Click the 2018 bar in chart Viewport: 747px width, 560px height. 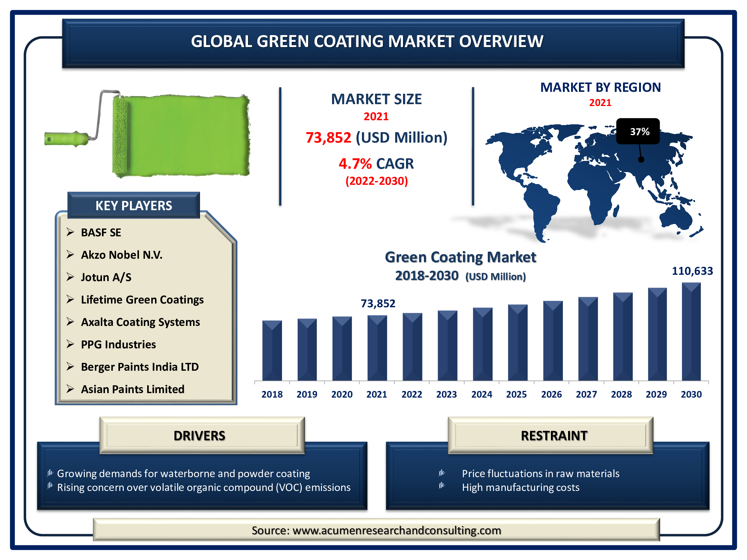pos(272,351)
